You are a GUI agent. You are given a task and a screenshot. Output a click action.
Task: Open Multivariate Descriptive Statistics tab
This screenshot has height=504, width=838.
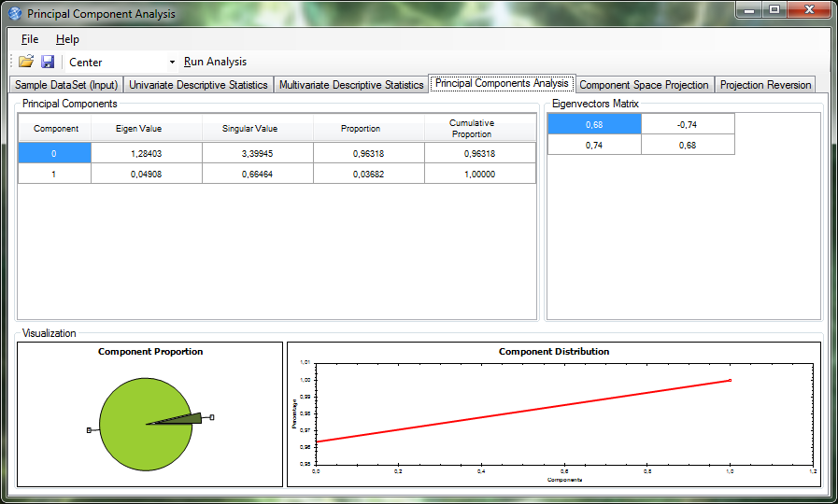(x=351, y=84)
